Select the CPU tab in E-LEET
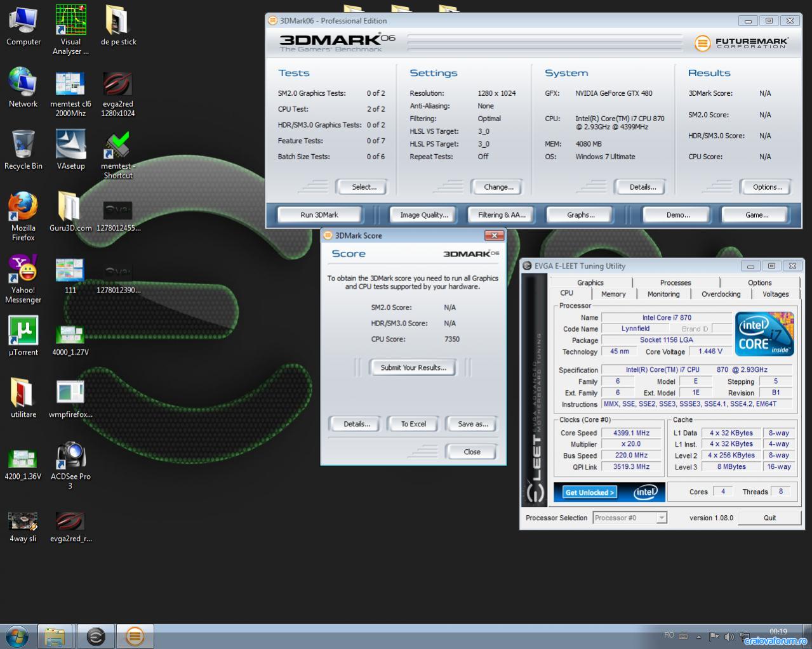 [567, 293]
